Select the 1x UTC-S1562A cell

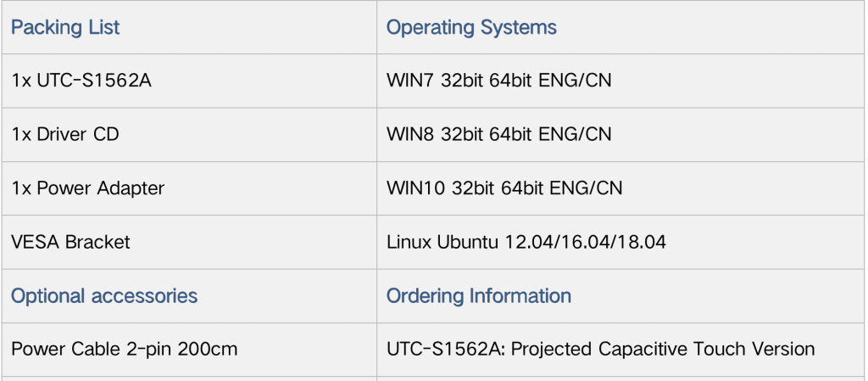(x=189, y=81)
